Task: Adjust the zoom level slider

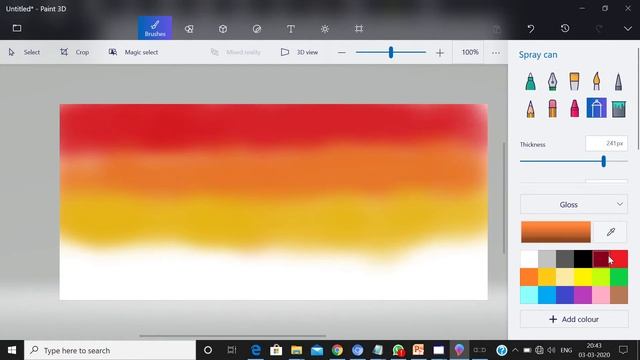Action: (391, 52)
